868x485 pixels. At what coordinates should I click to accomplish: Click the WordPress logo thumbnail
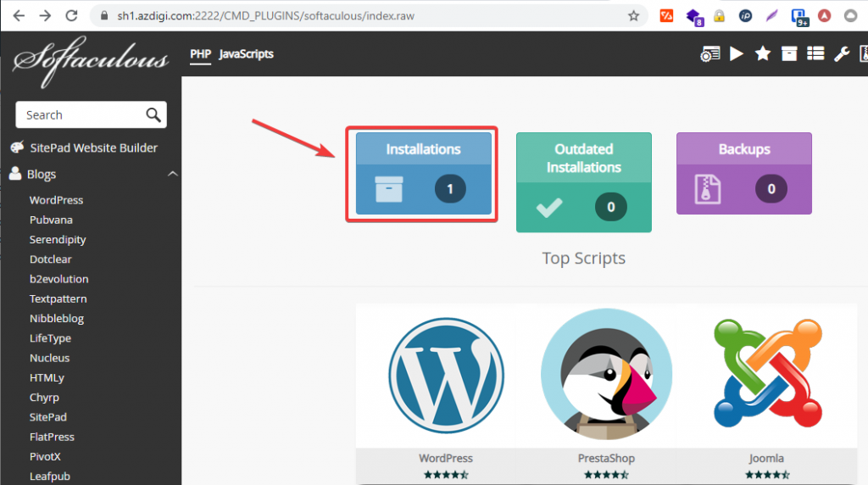click(446, 376)
